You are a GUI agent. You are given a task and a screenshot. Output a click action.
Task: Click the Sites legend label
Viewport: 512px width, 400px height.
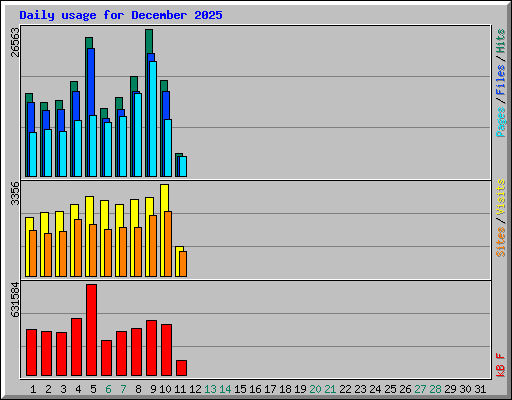(x=501, y=242)
